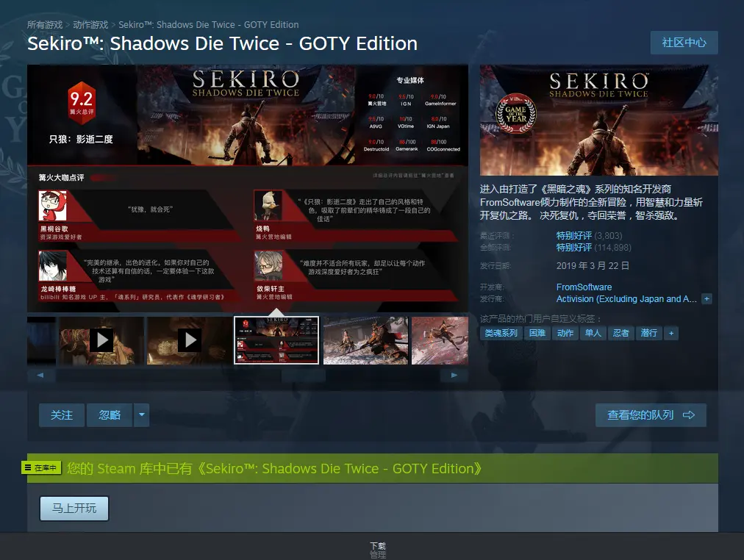The image size is (744, 560).
Task: Select the 单人 tag
Action: point(593,334)
